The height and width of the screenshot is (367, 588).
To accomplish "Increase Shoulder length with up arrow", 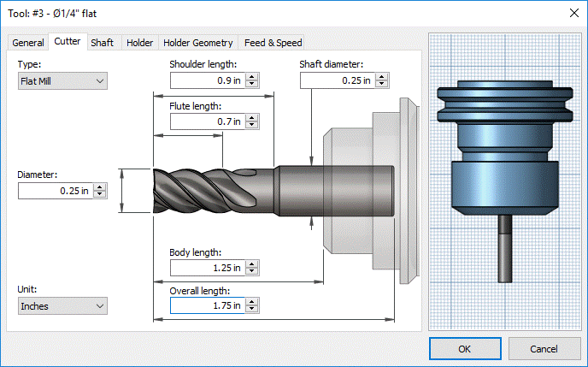I will pos(252,77).
